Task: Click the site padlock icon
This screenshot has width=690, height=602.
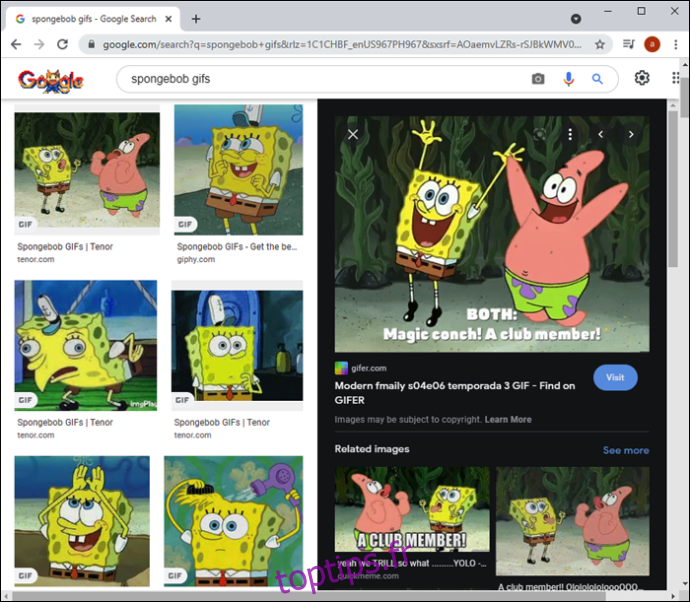Action: [91, 44]
